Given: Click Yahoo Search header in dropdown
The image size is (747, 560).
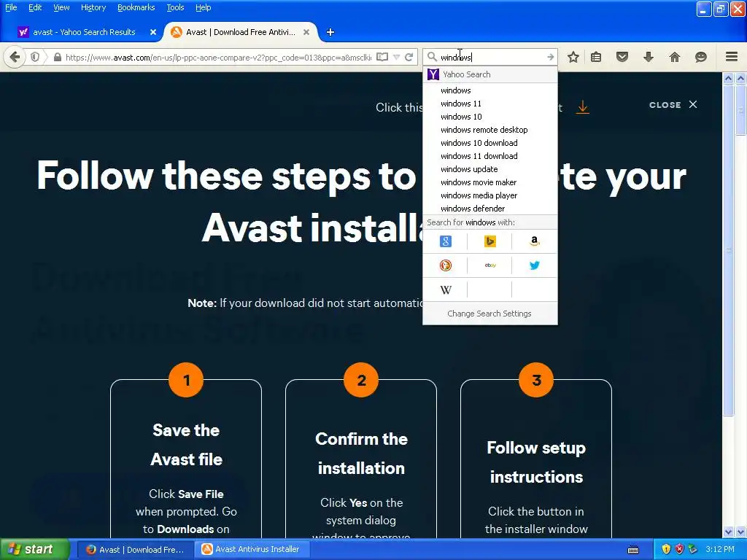Looking at the screenshot, I should [489, 74].
